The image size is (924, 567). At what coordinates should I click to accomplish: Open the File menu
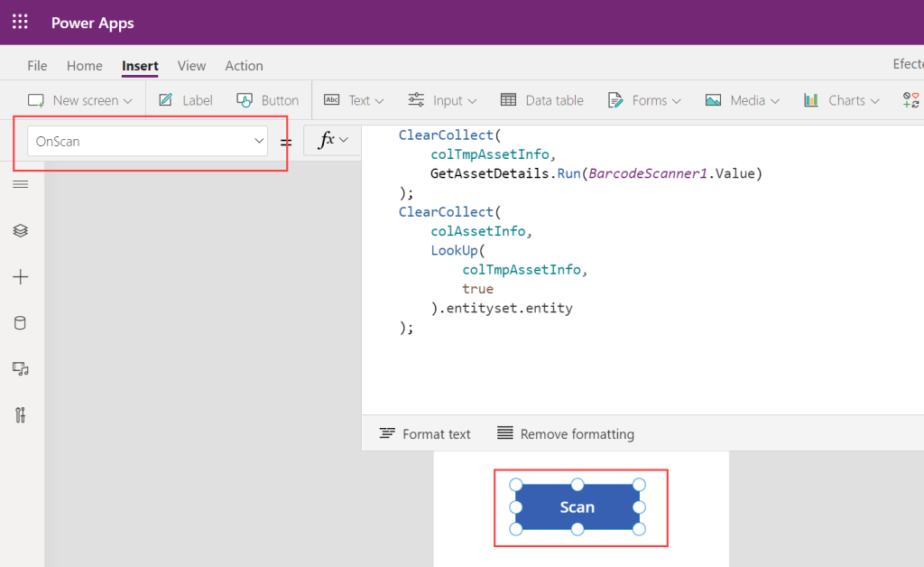37,66
